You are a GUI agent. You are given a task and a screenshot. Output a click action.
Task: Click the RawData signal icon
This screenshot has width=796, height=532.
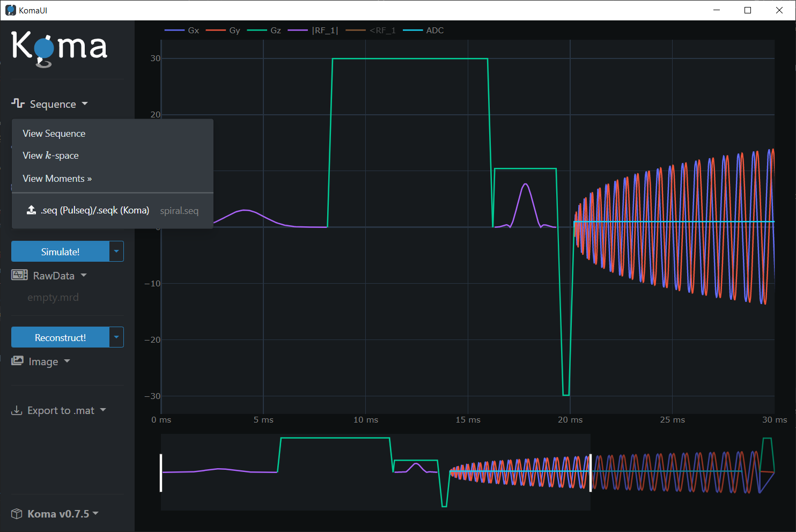click(19, 275)
